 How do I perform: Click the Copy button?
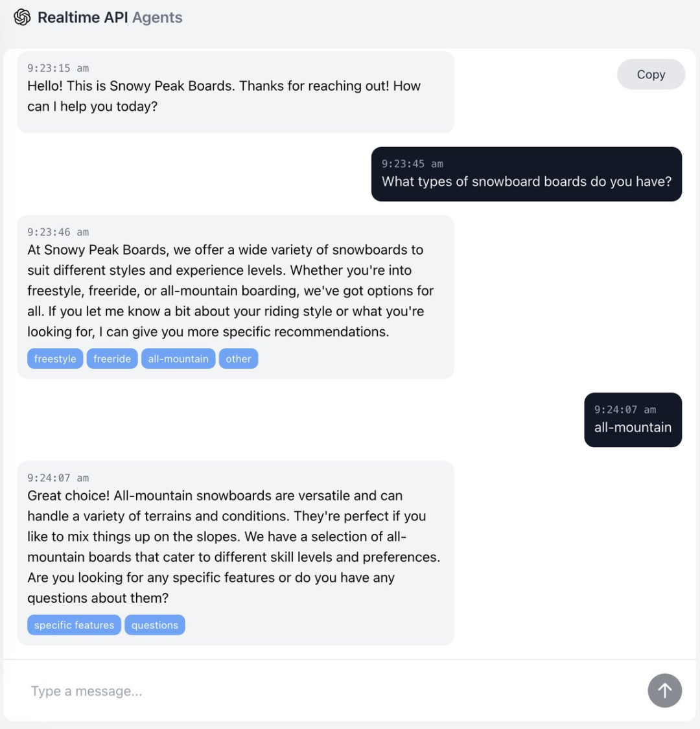coord(651,75)
